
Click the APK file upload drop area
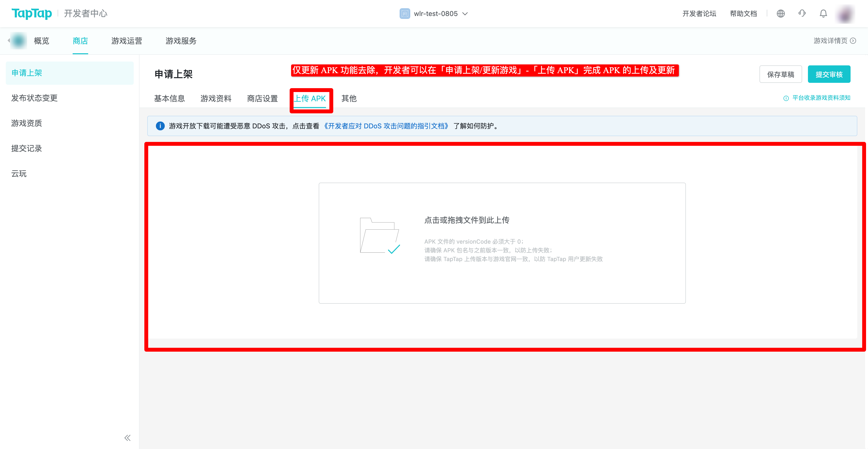502,243
